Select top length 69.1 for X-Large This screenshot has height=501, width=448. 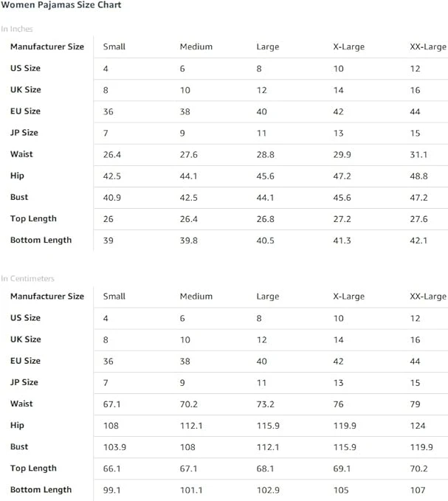342,468
